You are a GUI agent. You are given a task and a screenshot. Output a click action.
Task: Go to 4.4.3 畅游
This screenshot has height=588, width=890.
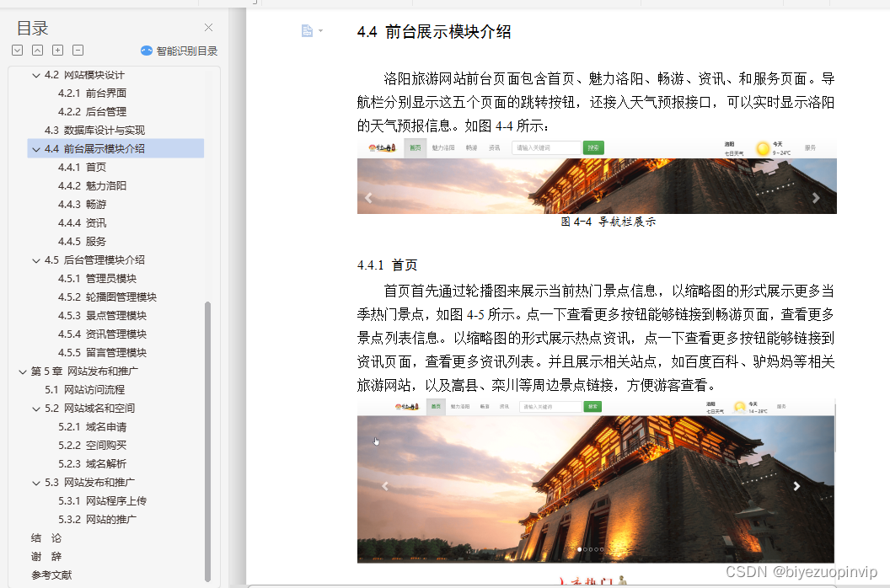(x=82, y=205)
